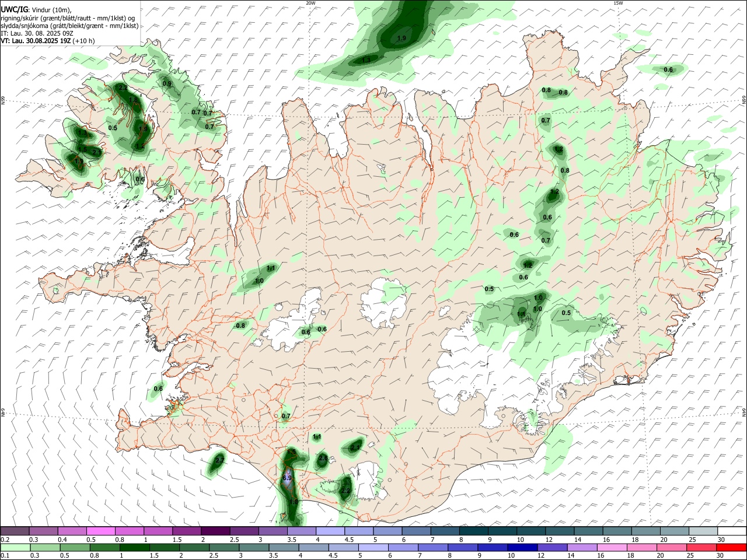Click the 0.1 label under the rain legend

(x=5, y=556)
